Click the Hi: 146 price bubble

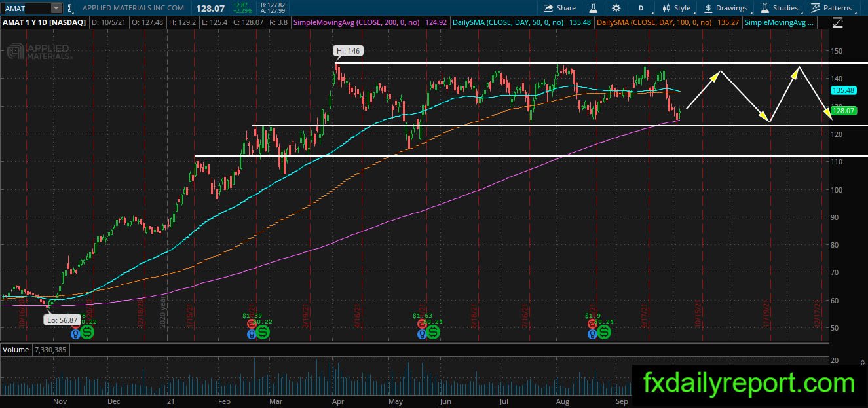point(347,51)
